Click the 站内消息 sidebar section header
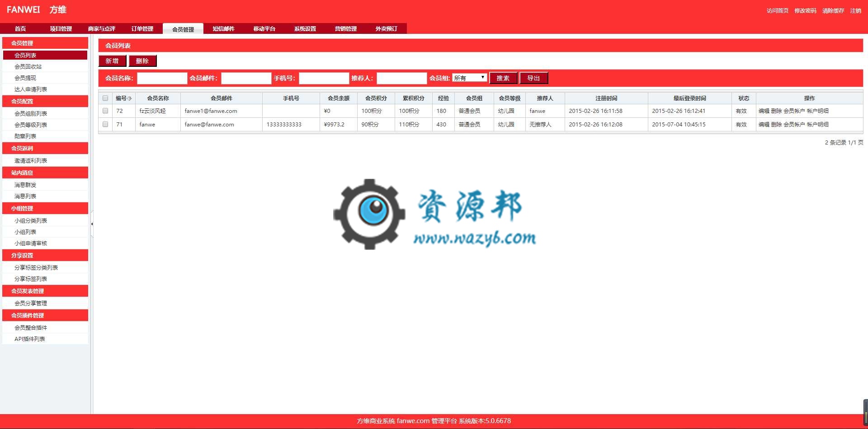The height and width of the screenshot is (429, 868). point(45,173)
